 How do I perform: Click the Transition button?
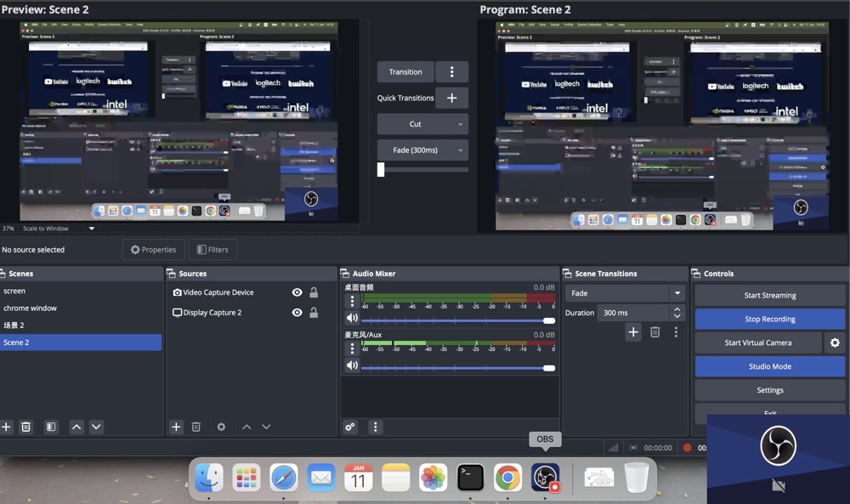tap(405, 71)
